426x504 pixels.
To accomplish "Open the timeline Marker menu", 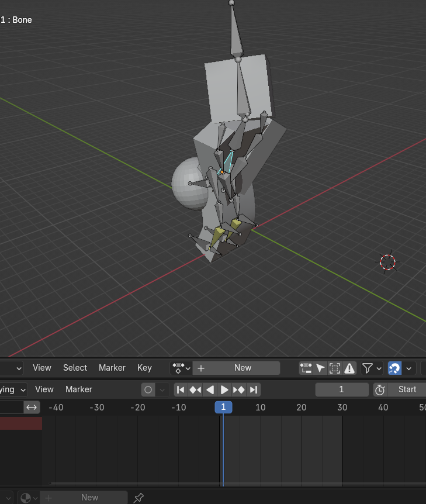I will pos(79,389).
